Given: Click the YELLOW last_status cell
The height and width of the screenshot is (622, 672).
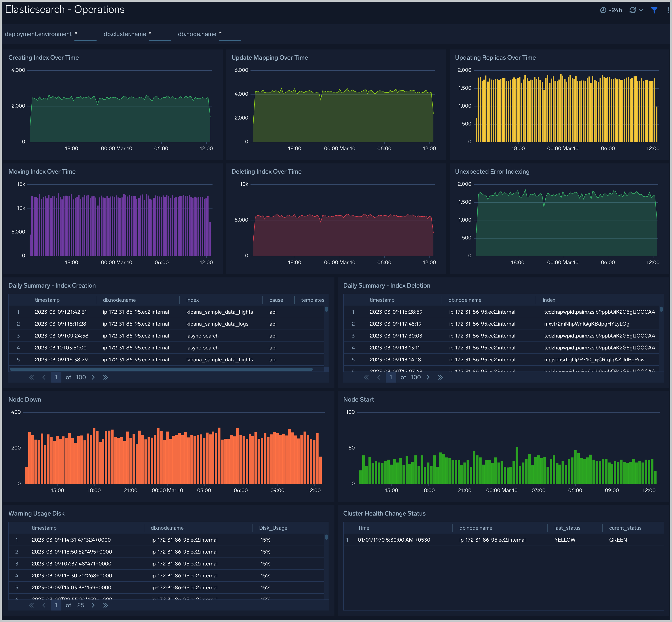Looking at the screenshot, I should pyautogui.click(x=565, y=540).
